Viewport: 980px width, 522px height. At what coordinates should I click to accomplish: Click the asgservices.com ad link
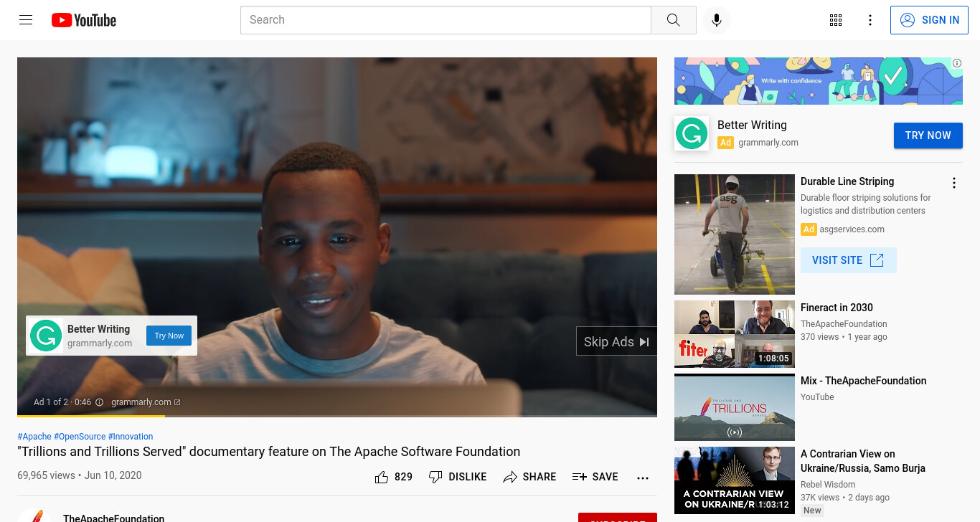click(852, 229)
